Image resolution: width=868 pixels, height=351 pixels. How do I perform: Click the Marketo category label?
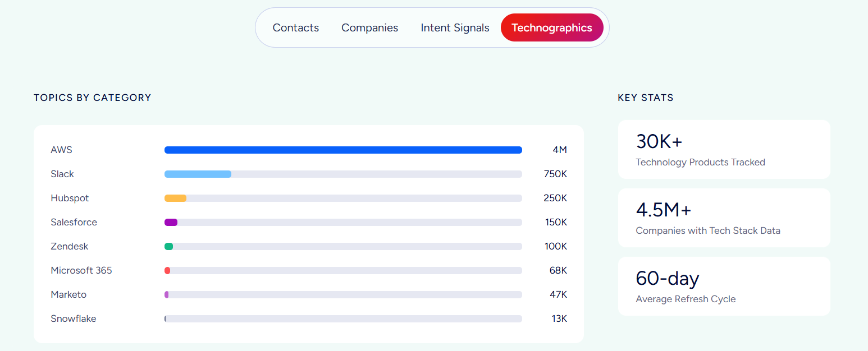[x=68, y=294]
